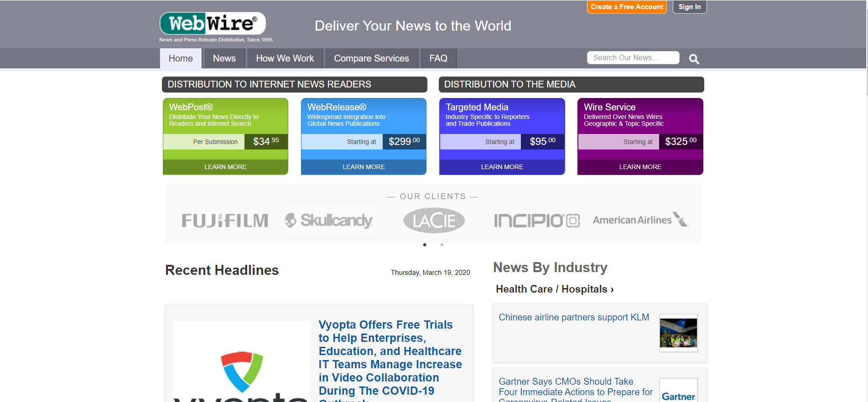Open the Targeted Media service title
The height and width of the screenshot is (402, 868).
477,107
